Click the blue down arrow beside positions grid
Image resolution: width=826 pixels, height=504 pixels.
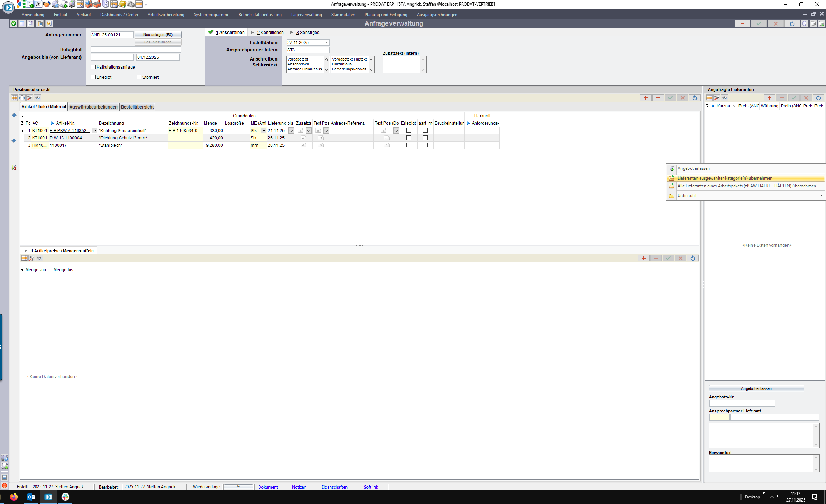click(14, 141)
